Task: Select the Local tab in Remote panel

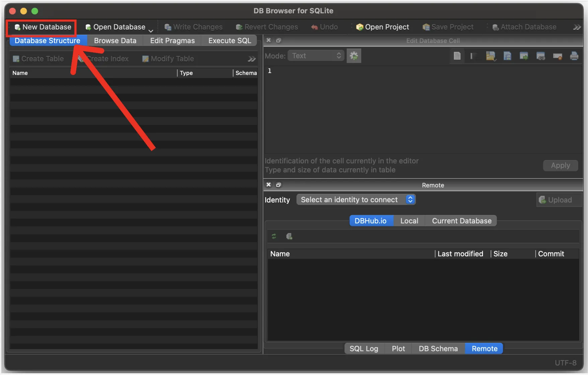Action: [x=409, y=221]
